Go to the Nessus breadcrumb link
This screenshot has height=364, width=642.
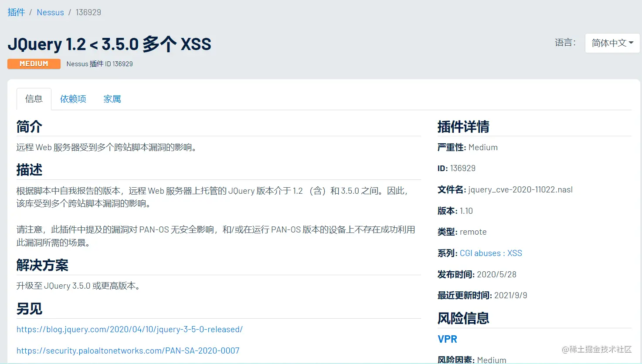pyautogui.click(x=50, y=12)
